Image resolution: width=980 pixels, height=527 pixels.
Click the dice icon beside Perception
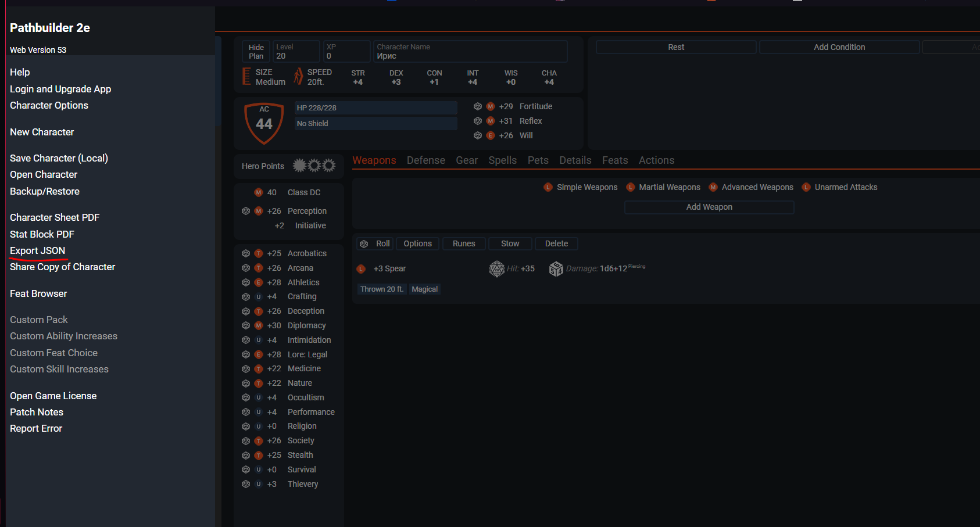point(245,211)
